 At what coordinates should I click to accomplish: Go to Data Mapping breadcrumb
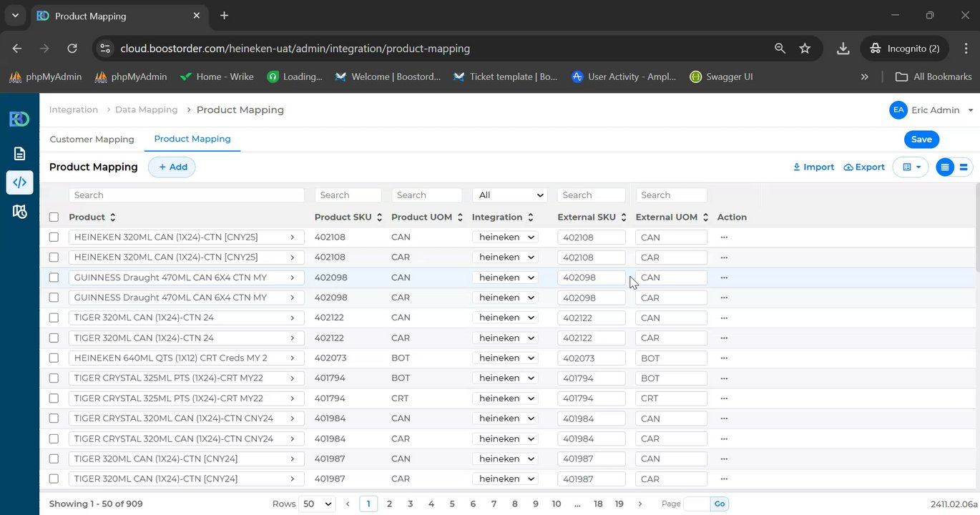146,109
